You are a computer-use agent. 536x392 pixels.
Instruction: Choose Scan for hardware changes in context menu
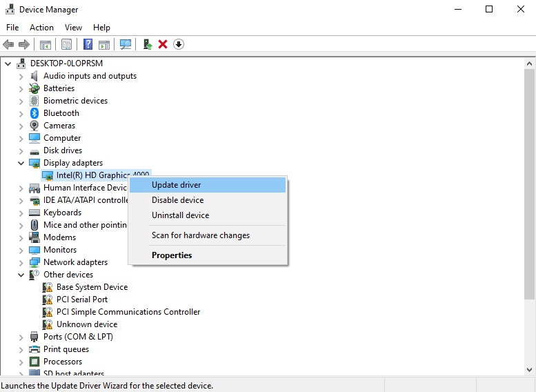[x=208, y=235]
